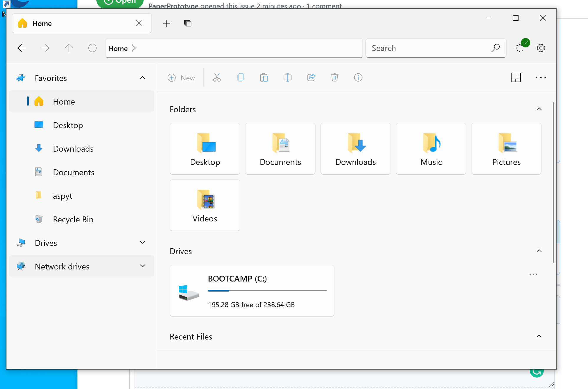The image size is (588, 389).
Task: Open the layout view options icon
Action: point(516,77)
